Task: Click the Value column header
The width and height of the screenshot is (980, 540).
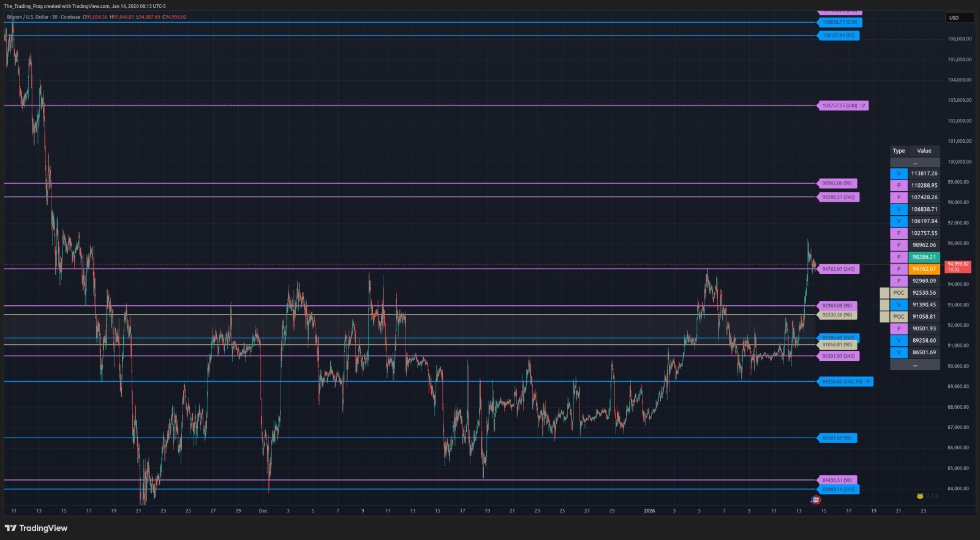Action: pos(924,151)
